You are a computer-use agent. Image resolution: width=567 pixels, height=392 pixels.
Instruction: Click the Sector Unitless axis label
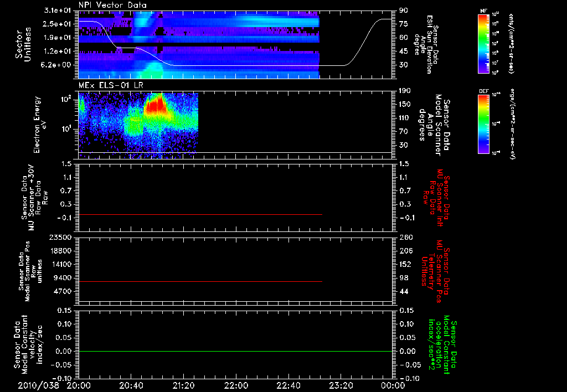tap(23, 44)
